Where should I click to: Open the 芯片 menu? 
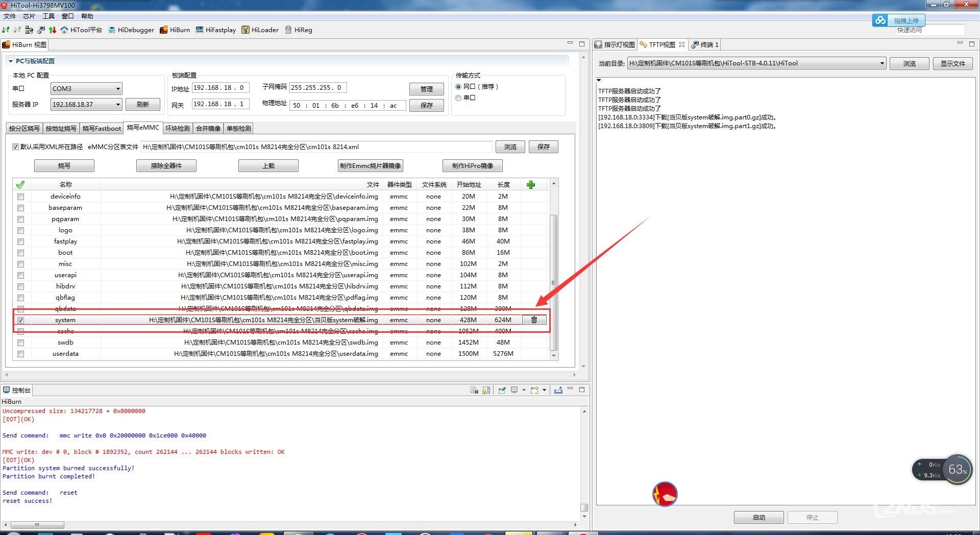click(29, 16)
